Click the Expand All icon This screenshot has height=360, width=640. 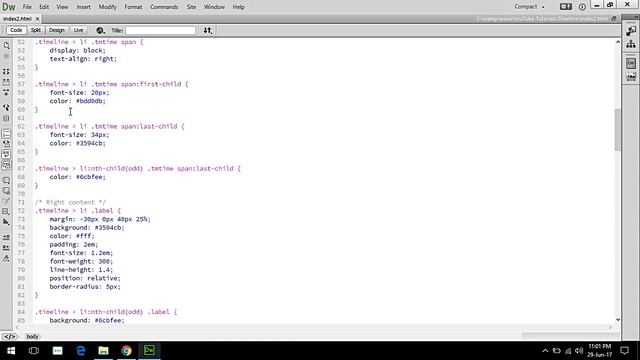click(6, 93)
